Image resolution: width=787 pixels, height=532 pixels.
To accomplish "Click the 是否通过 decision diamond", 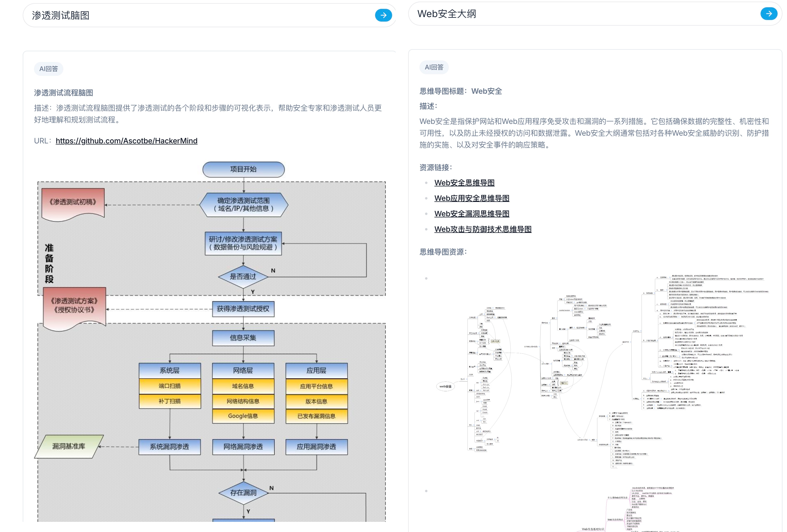I will (243, 276).
